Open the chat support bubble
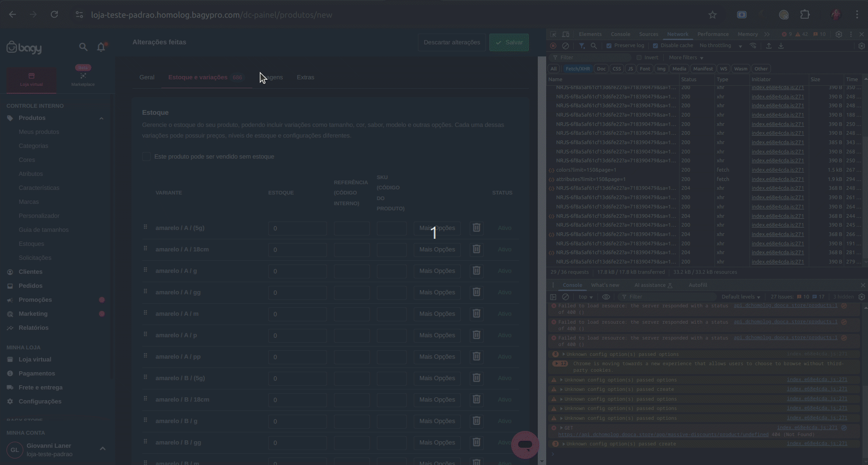Image resolution: width=868 pixels, height=465 pixels. [525, 444]
